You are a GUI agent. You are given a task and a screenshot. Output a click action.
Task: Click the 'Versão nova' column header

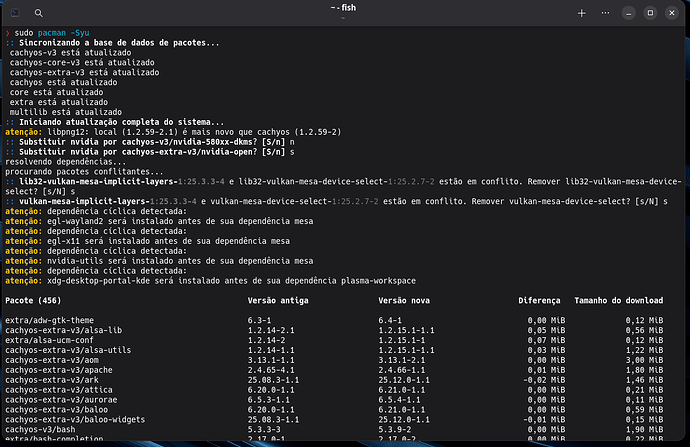tap(407, 300)
